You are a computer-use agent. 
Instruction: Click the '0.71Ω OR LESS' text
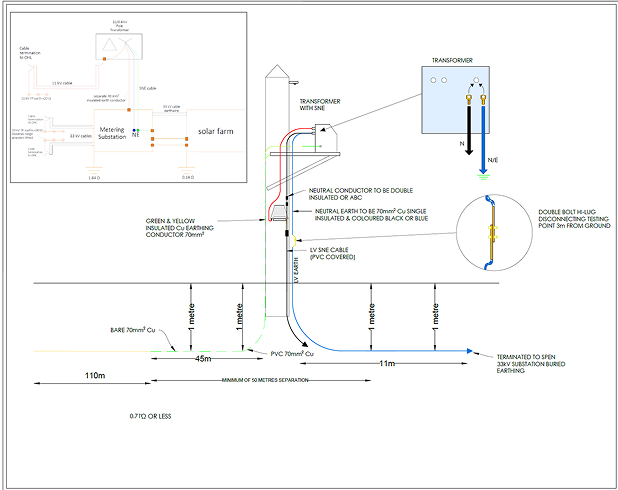[150, 416]
